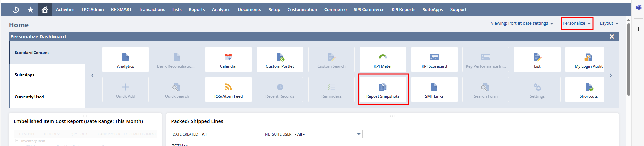Open the Recent Records clock icon

click(15, 9)
